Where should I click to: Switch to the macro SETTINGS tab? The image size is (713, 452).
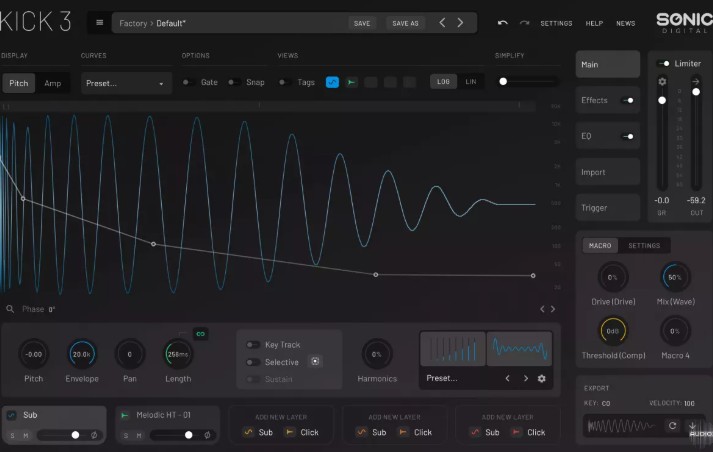(x=644, y=246)
